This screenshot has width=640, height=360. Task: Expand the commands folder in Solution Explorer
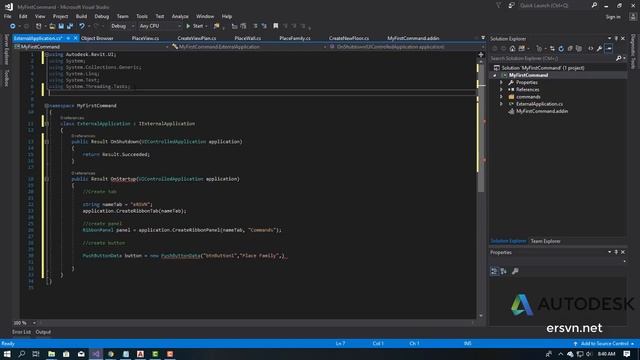point(501,97)
